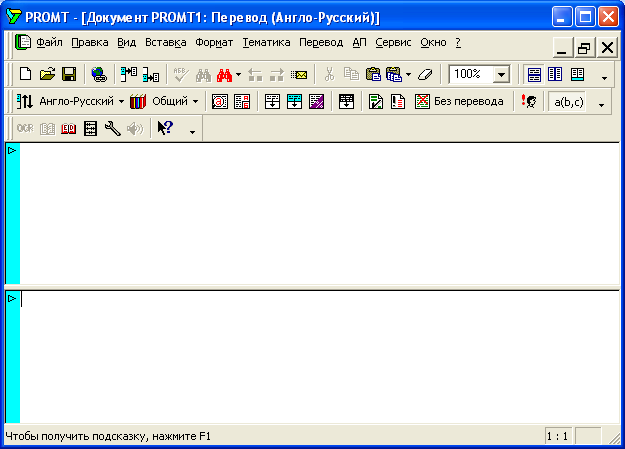Open the Сервис menu
Image resolution: width=625 pixels, height=449 pixels.
point(393,42)
